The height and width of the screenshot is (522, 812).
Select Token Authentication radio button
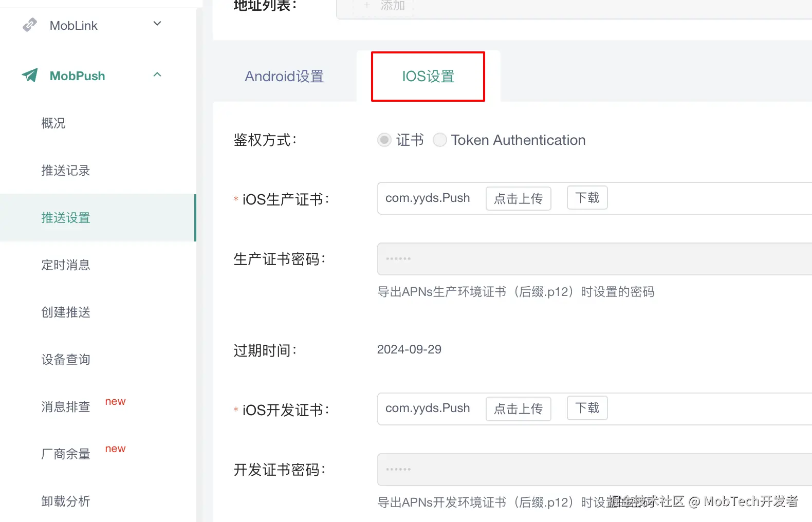pyautogui.click(x=440, y=140)
